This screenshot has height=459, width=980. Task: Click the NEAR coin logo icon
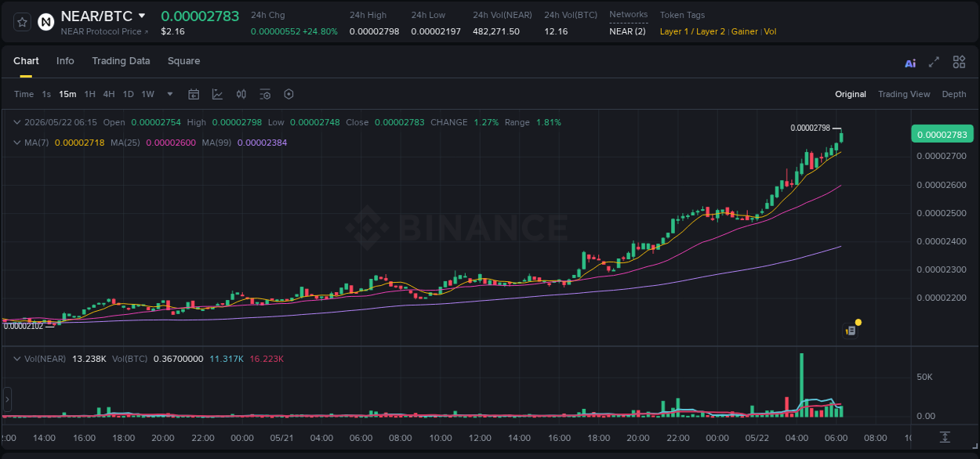click(x=46, y=22)
